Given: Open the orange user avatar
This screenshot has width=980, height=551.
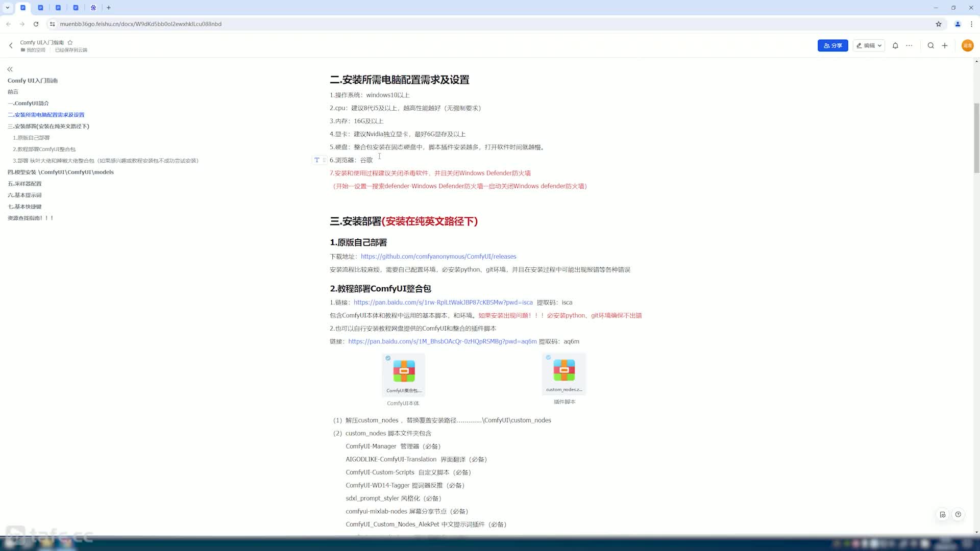Looking at the screenshot, I should 967,45.
